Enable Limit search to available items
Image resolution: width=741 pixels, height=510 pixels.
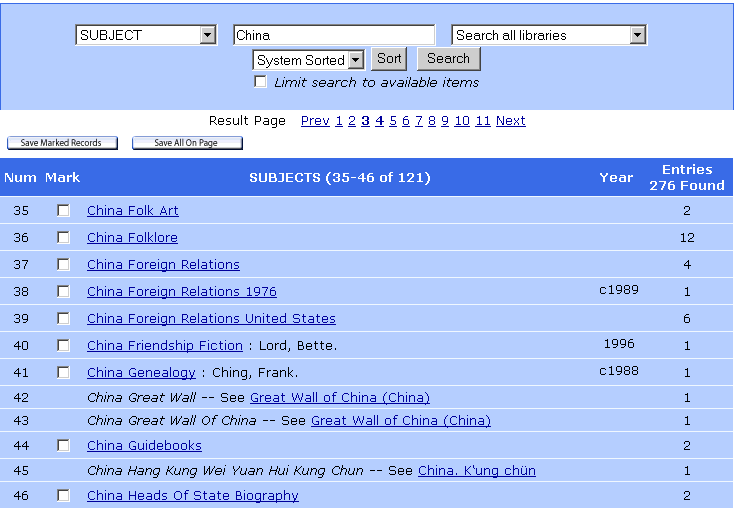click(260, 81)
